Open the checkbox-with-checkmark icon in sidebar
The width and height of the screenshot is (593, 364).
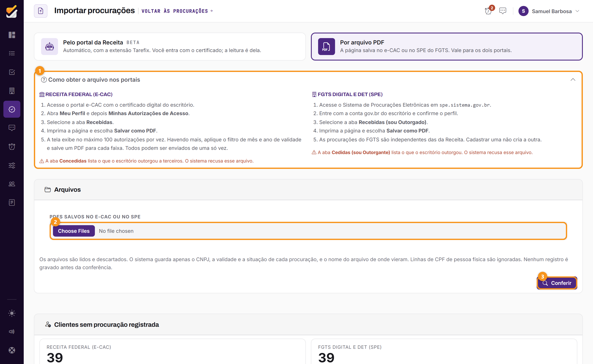point(12,72)
